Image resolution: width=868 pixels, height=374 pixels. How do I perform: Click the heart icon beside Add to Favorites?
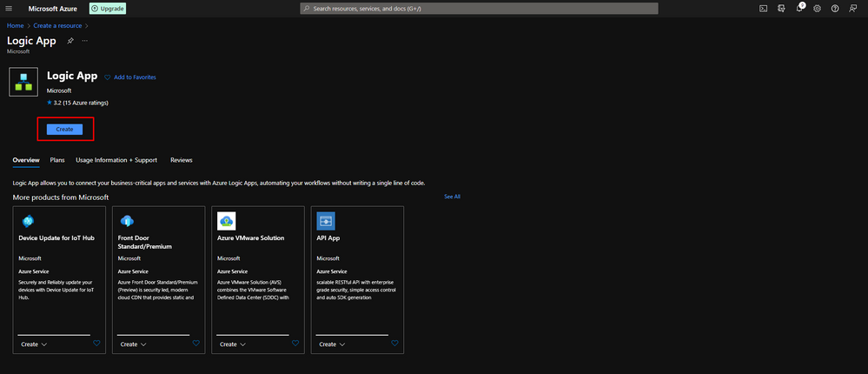pos(108,77)
